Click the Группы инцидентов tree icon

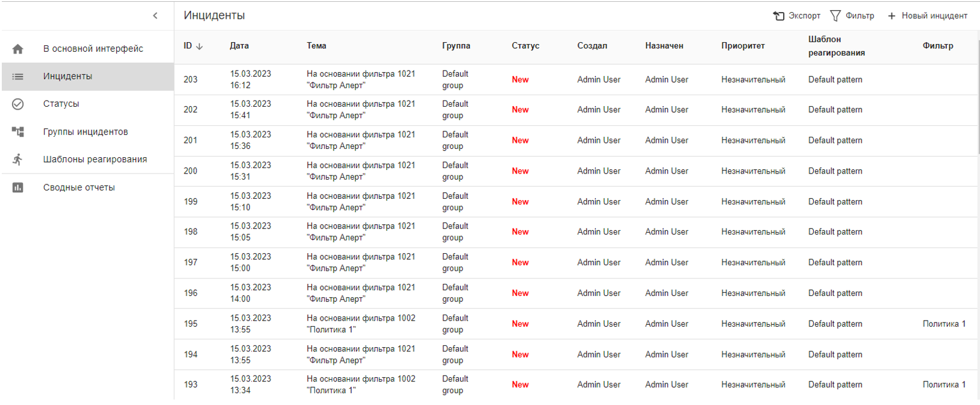(x=18, y=132)
